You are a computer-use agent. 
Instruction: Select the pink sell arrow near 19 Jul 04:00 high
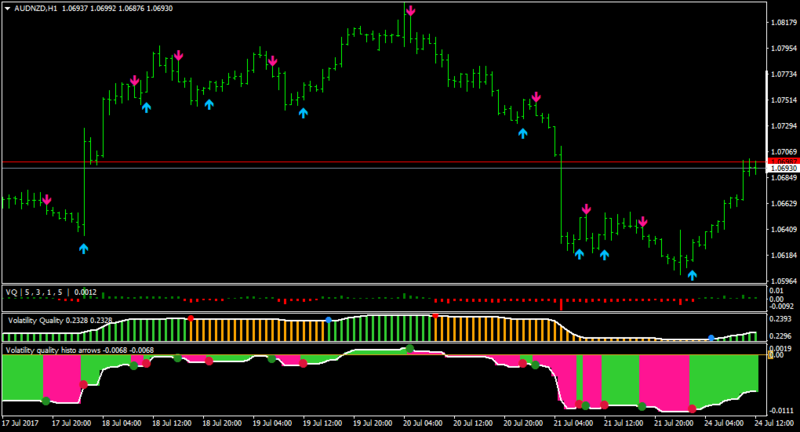pyautogui.click(x=272, y=61)
